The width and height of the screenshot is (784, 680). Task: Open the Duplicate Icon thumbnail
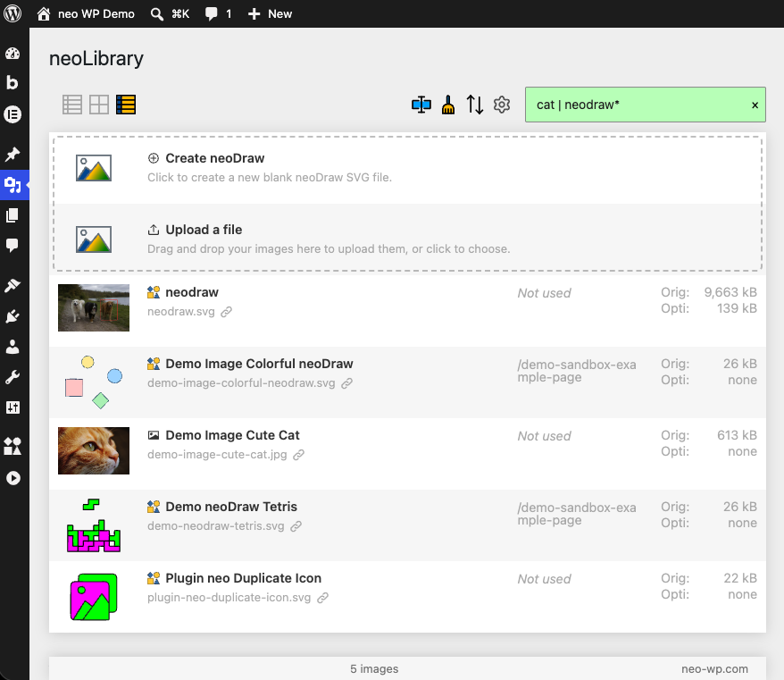(x=94, y=597)
